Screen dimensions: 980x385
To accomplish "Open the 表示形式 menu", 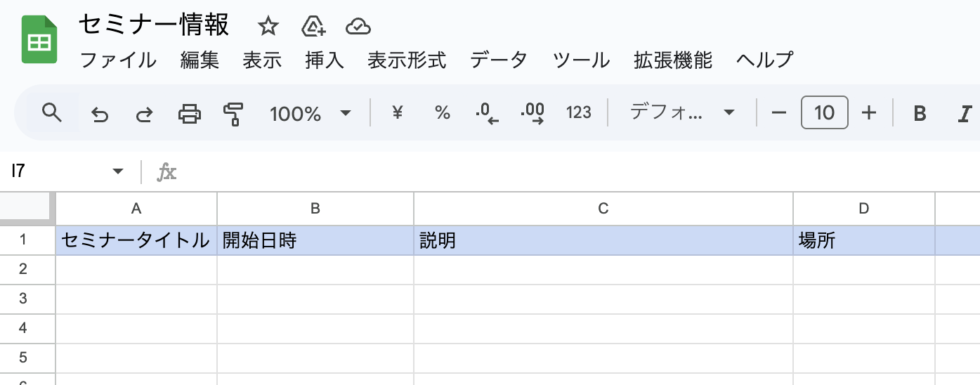I will point(407,60).
